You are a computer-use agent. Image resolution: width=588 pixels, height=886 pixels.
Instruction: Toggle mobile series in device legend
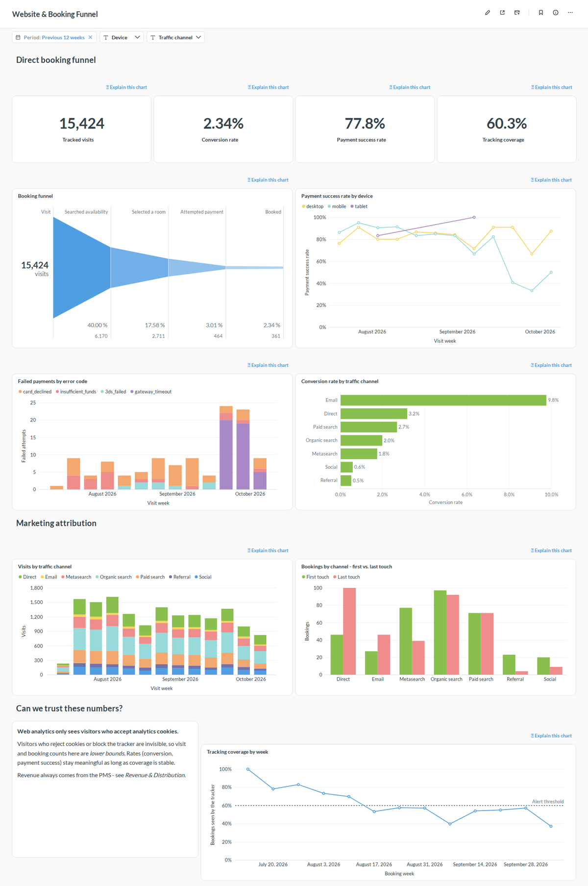tap(337, 206)
